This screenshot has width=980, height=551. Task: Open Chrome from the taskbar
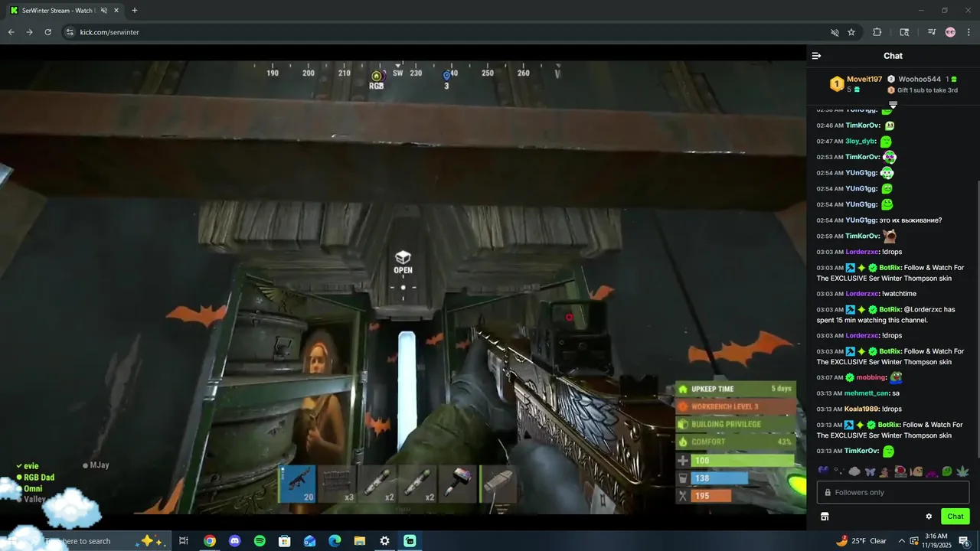click(x=210, y=541)
